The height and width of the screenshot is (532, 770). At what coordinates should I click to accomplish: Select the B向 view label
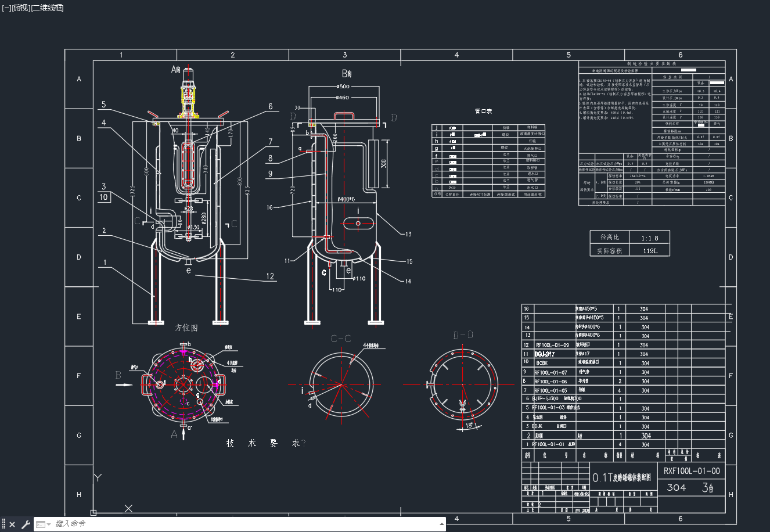coord(347,74)
